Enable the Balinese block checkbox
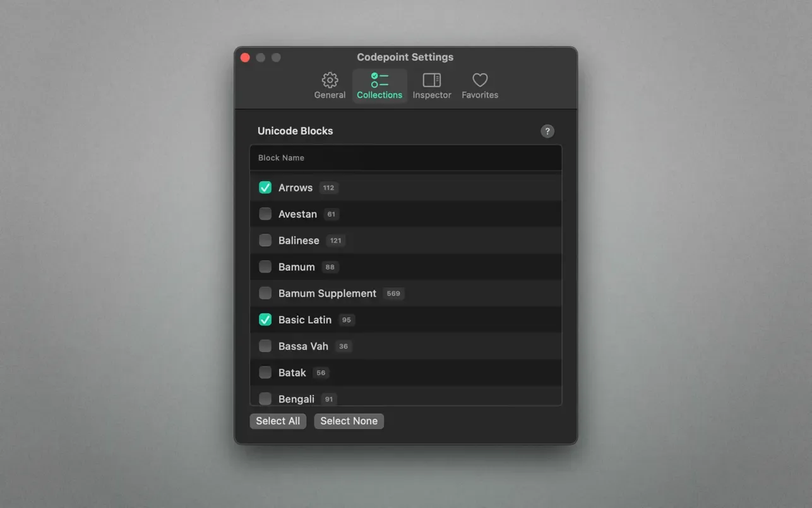Screen dimensions: 812x508 [x=265, y=241]
